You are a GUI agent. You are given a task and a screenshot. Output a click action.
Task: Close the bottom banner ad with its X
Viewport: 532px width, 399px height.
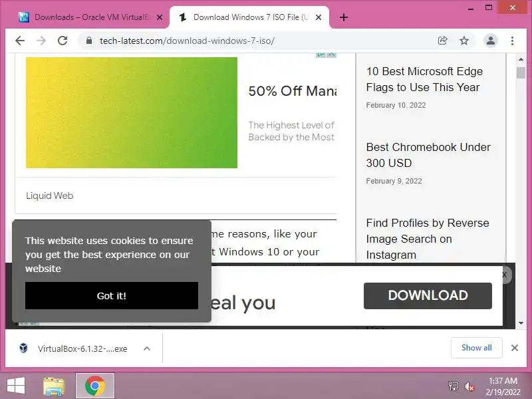[x=505, y=275]
